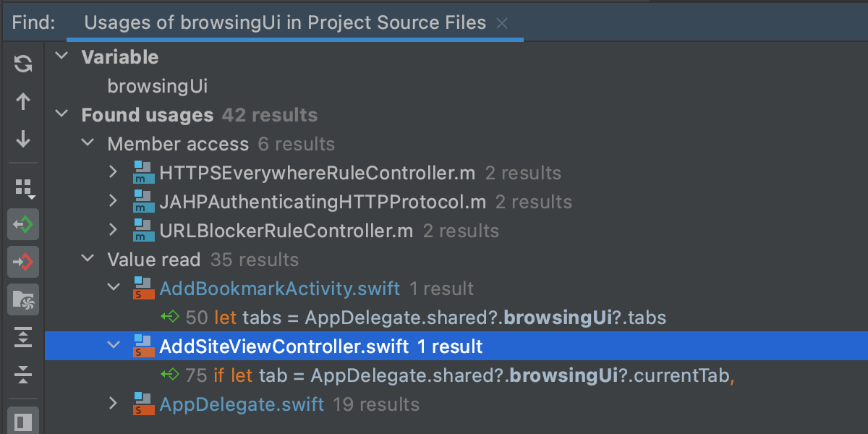Image resolution: width=868 pixels, height=434 pixels.
Task: Close the Usages of browsingUi tab
Action: (502, 24)
